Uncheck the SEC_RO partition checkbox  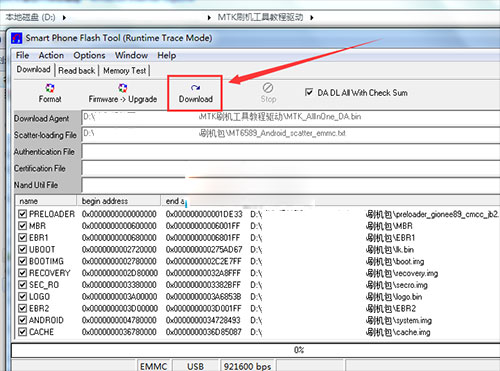point(22,285)
